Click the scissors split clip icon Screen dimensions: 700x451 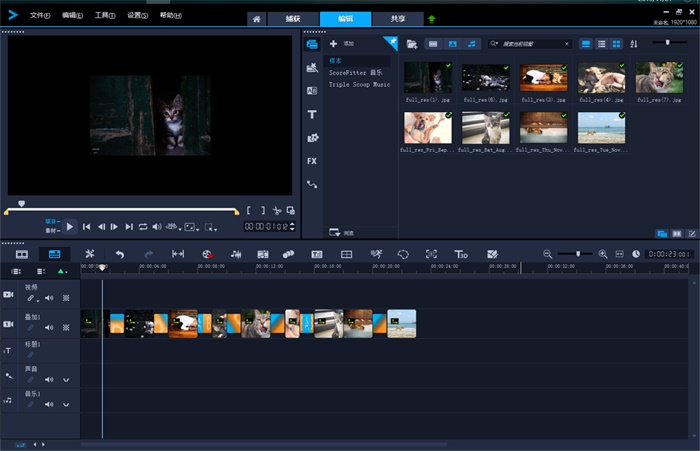[x=277, y=211]
